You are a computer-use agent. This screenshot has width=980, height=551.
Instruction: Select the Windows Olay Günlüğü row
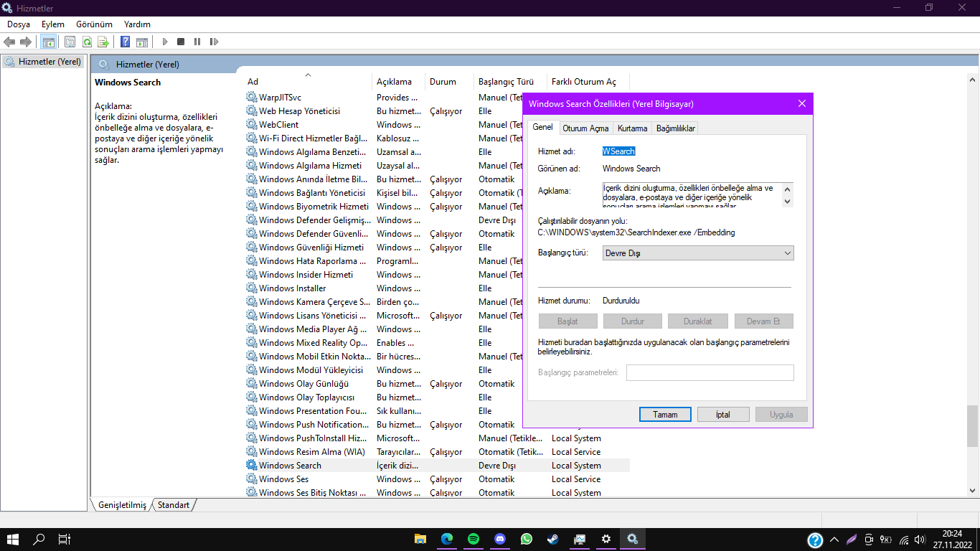click(x=383, y=384)
